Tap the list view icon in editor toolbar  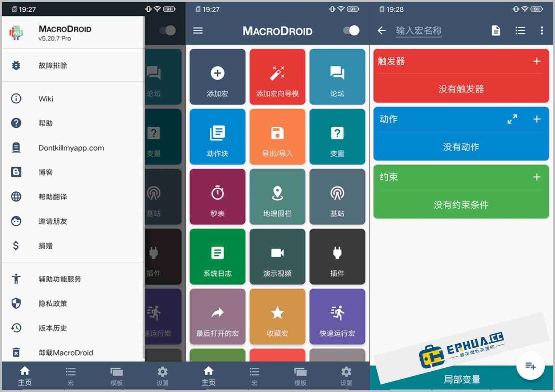[520, 30]
